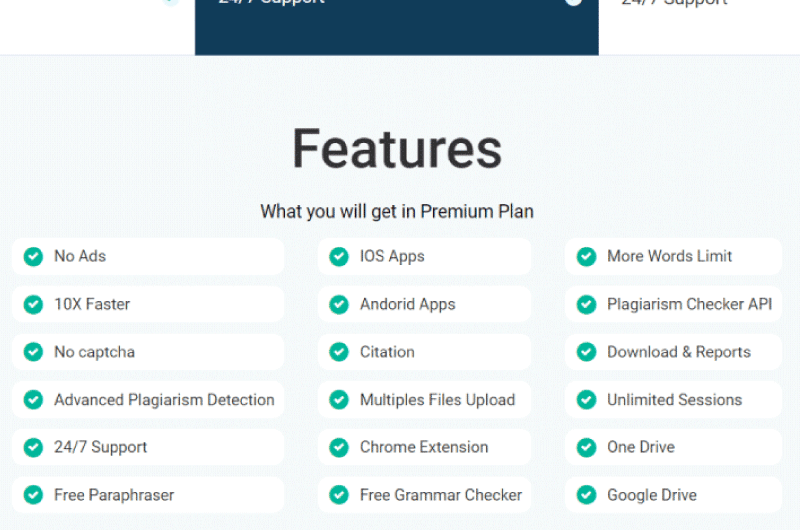
Task: Select the Andorid Apps feature item
Action: [x=424, y=305]
